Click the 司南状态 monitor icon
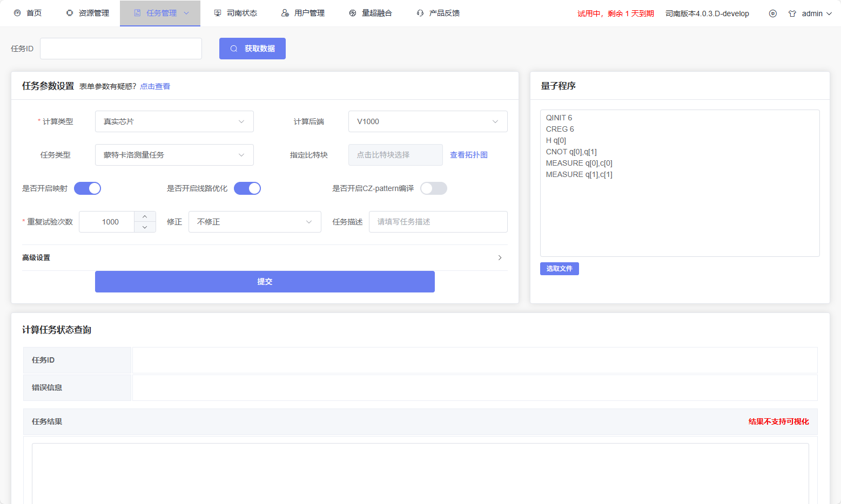Image resolution: width=841 pixels, height=504 pixels. point(218,13)
